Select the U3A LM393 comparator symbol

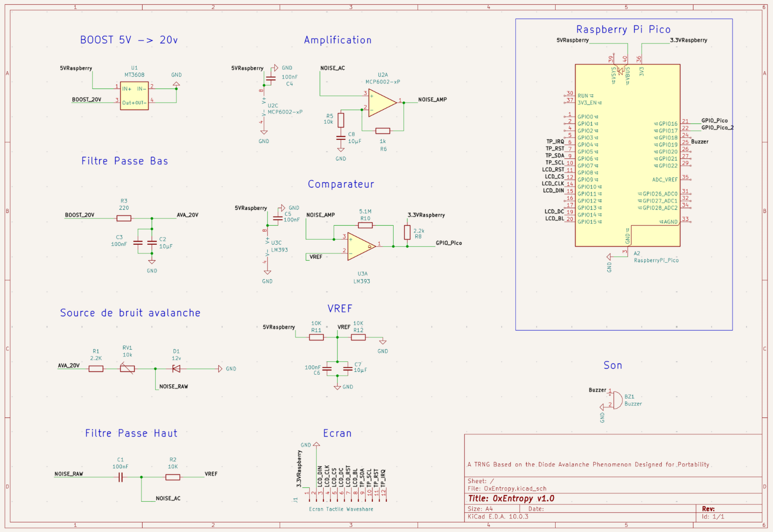(x=361, y=246)
